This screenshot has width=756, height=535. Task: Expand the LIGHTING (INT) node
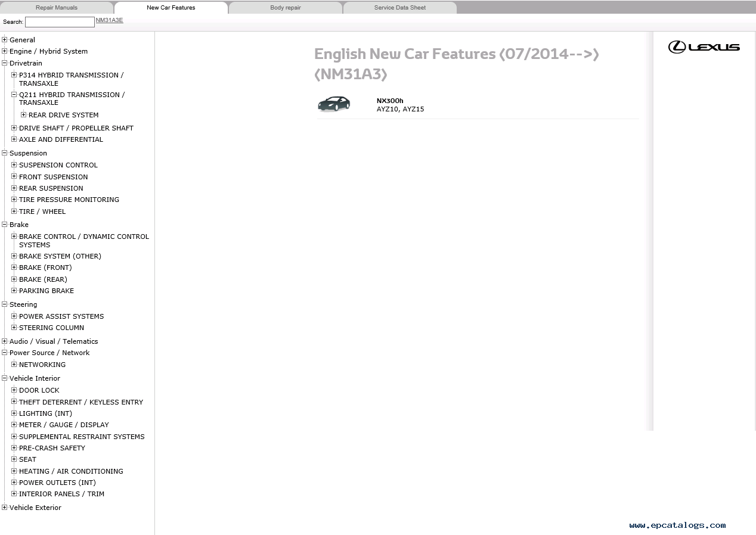pyautogui.click(x=14, y=413)
